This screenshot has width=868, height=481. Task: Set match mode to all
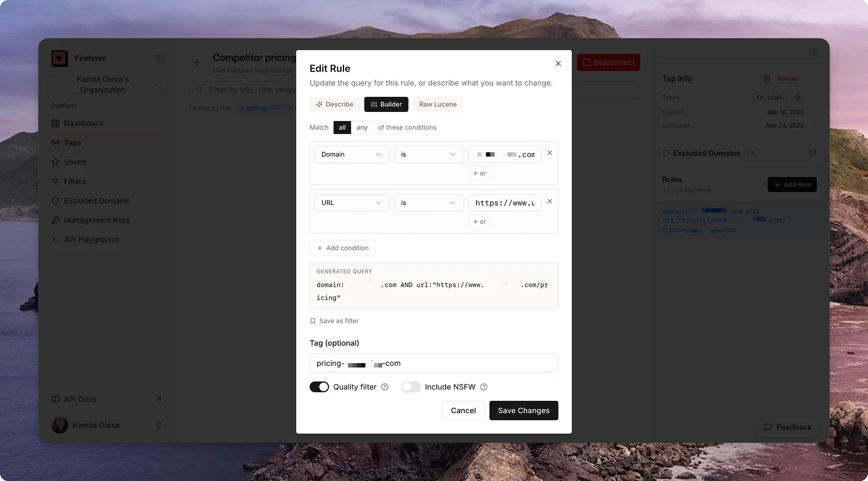click(x=342, y=128)
